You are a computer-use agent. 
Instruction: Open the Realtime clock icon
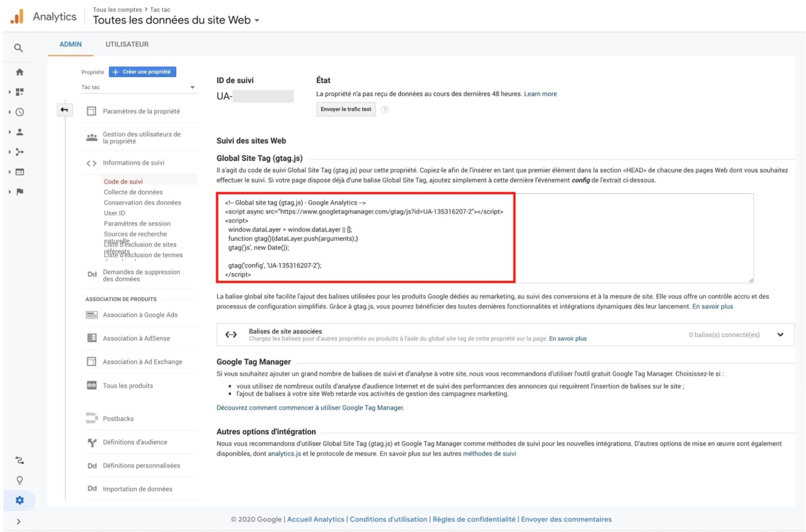pos(20,112)
